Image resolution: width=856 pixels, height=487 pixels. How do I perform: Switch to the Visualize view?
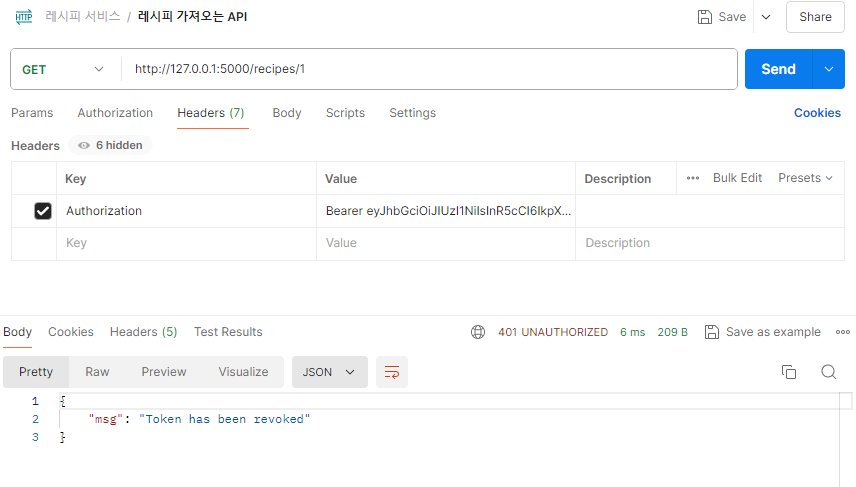click(243, 372)
